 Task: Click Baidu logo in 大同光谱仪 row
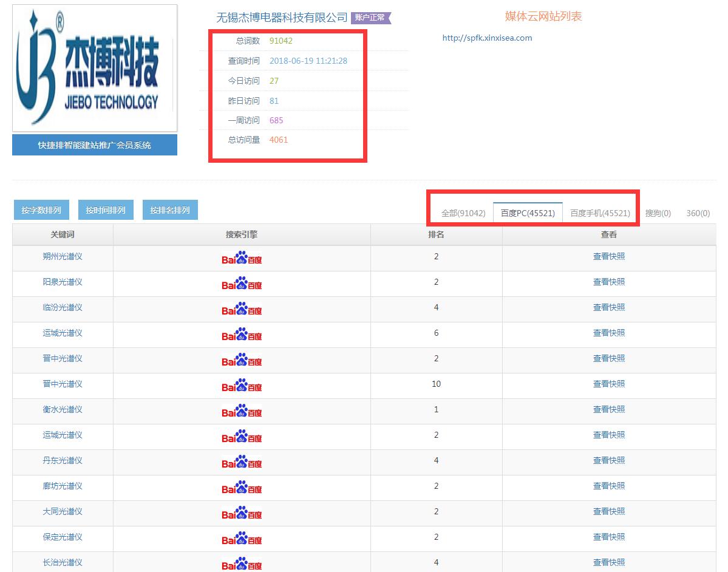click(242, 514)
